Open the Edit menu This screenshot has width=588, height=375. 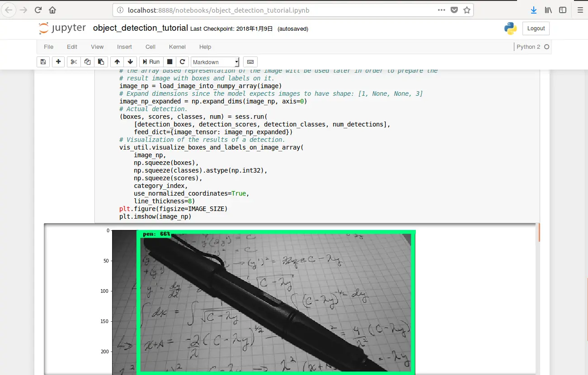point(72,47)
